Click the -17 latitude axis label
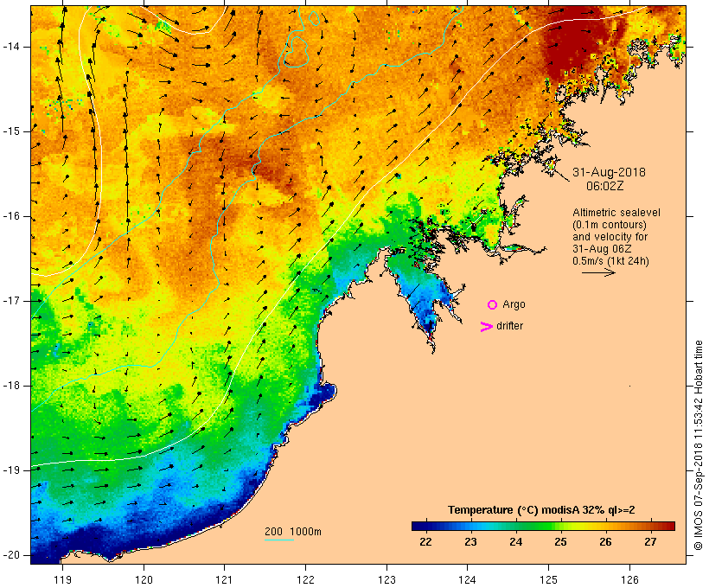The height and width of the screenshot is (588, 709). tap(11, 301)
